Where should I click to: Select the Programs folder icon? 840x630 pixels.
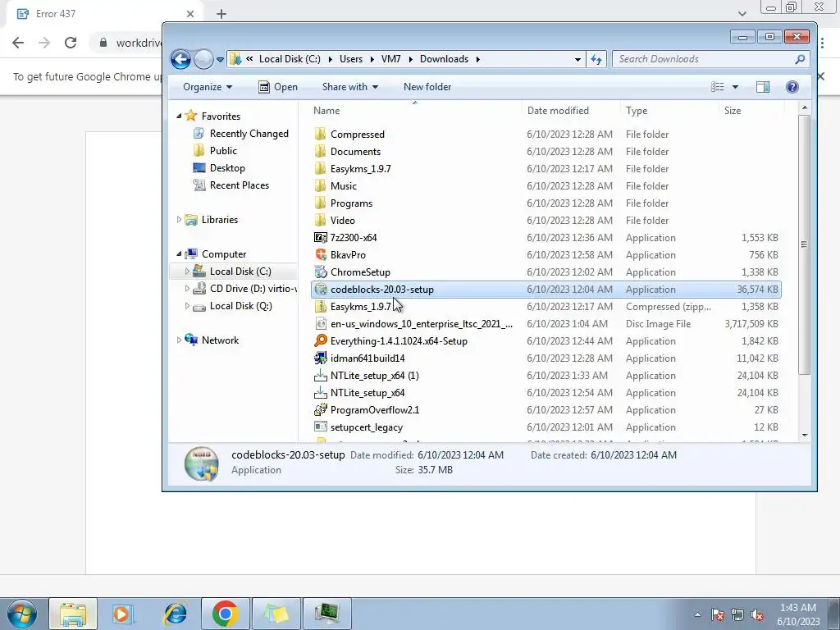[321, 203]
